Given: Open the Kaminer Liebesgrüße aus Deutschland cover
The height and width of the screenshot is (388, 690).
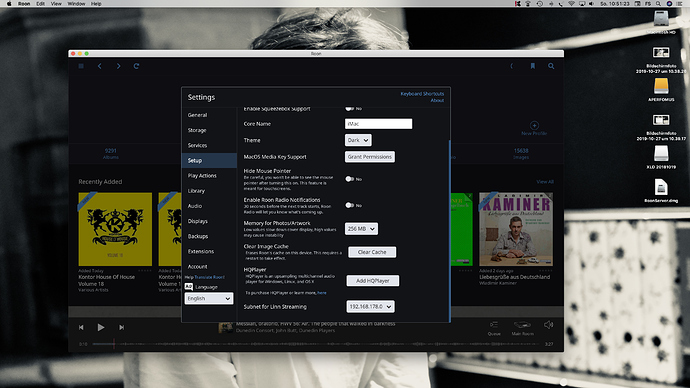Looking at the screenshot, I should click(x=516, y=229).
